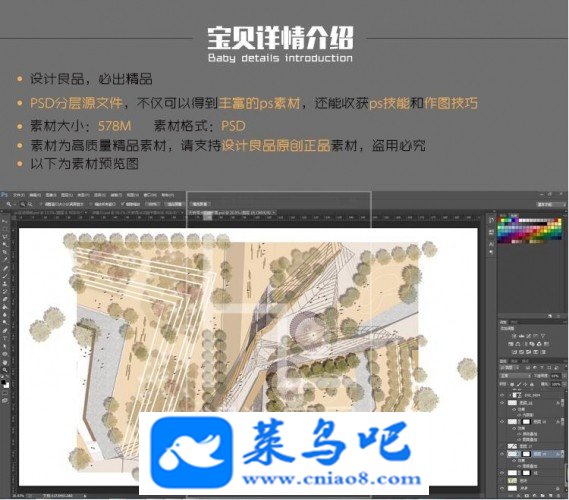The width and height of the screenshot is (569, 500).
Task: Expand the topmost layer group arrow
Action: (510, 395)
